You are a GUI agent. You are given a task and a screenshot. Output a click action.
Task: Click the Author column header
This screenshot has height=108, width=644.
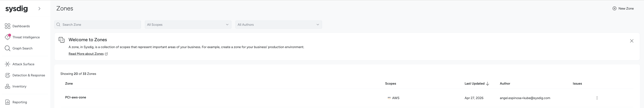pos(505,83)
